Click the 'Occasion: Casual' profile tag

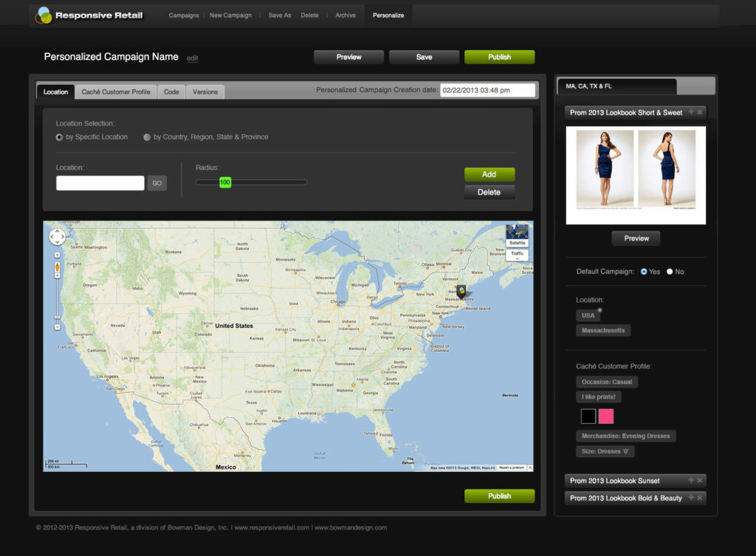tap(607, 382)
